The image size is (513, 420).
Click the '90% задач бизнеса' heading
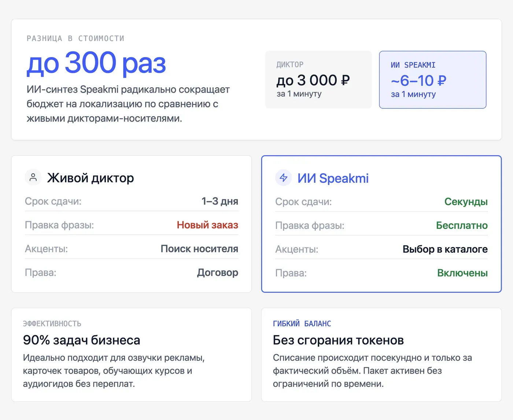click(81, 340)
